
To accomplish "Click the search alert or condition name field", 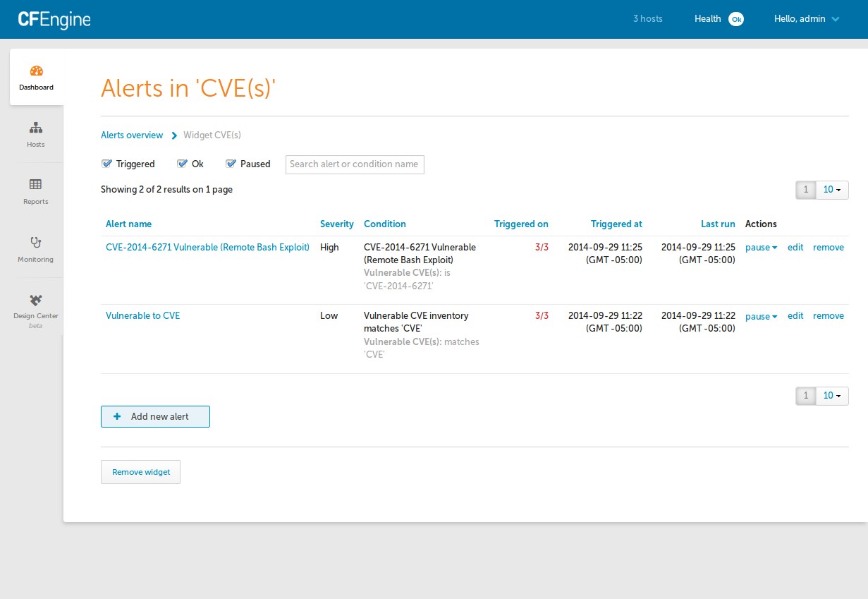I will tap(355, 164).
